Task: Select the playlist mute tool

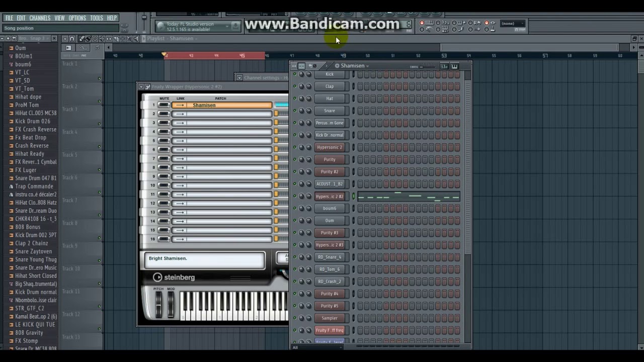Action: coord(102,39)
